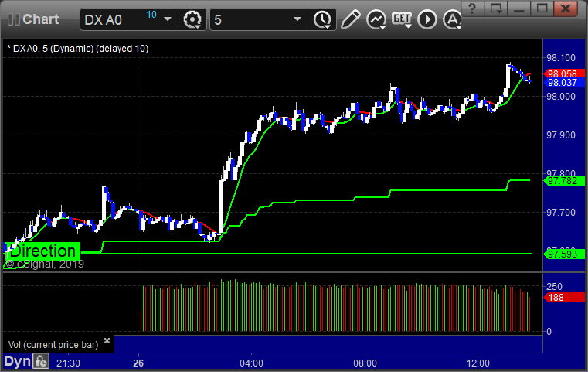Toggle the Dyn lock icon
The width and height of the screenshot is (588, 372).
(41, 361)
